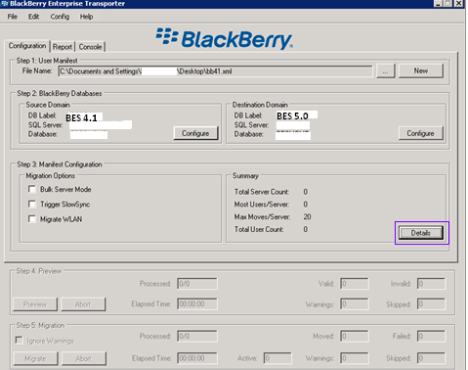Image resolution: width=468 pixels, height=370 pixels.
Task: Click the disabled Preview button
Action: point(35,304)
